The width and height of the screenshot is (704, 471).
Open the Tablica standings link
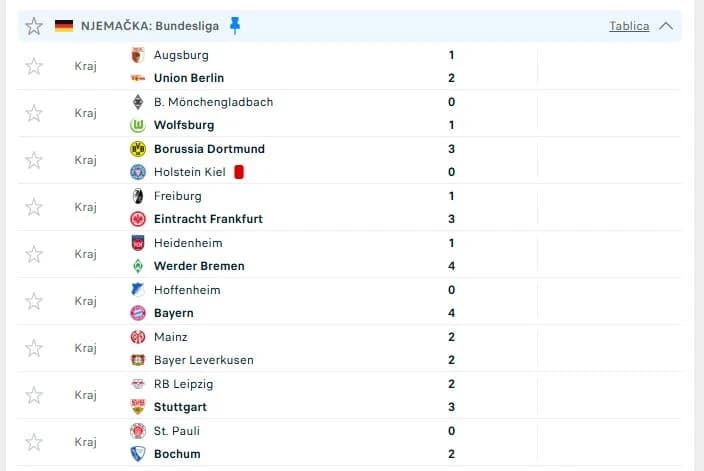pos(629,26)
